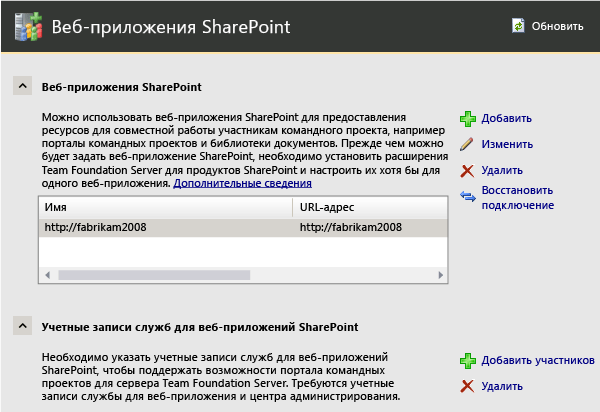600x412 pixels.
Task: Click Удалить link in service accounts section
Action: 502,386
